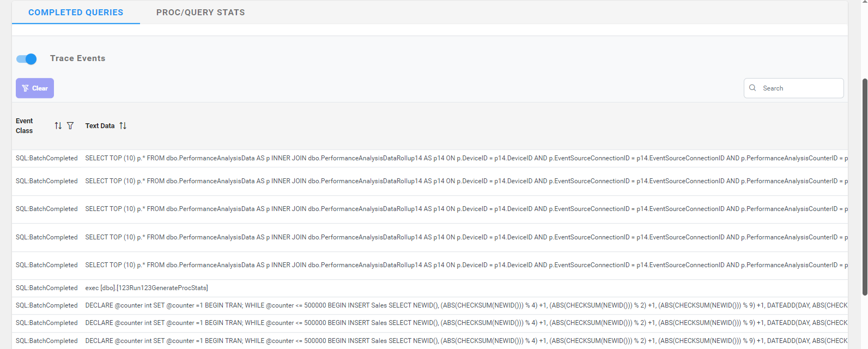Select the first DECLARE @counter query row
The image size is (868, 349).
[381, 305]
